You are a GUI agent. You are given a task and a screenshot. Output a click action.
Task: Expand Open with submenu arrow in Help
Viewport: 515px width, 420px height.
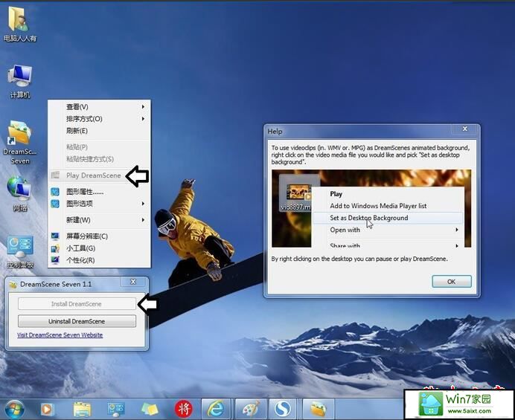click(456, 230)
